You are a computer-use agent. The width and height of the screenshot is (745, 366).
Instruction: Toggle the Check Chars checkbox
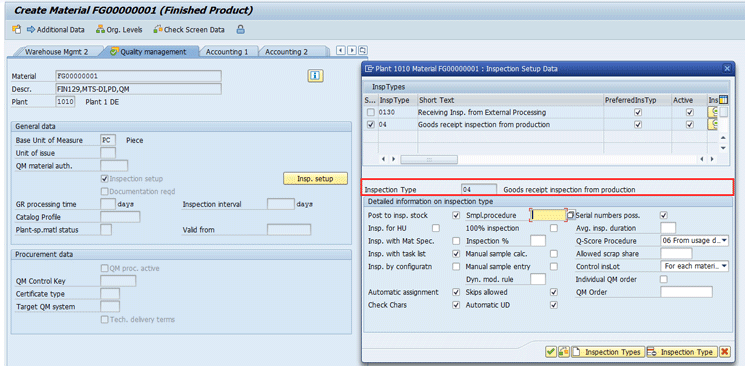(x=456, y=305)
